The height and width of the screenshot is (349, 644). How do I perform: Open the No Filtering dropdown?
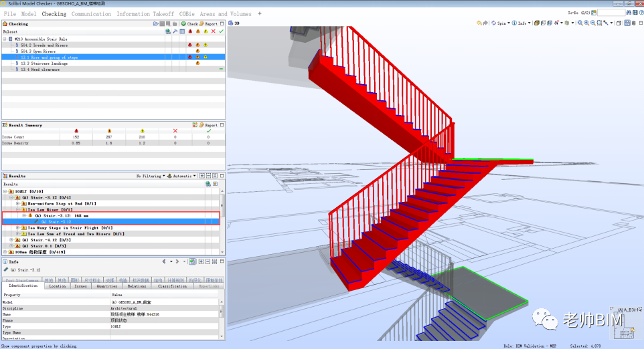151,176
